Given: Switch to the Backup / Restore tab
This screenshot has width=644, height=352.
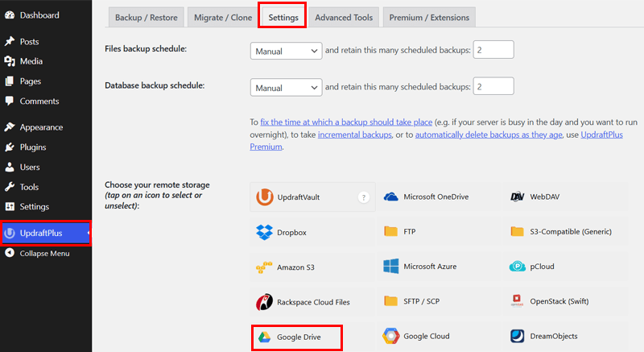Looking at the screenshot, I should (x=147, y=18).
